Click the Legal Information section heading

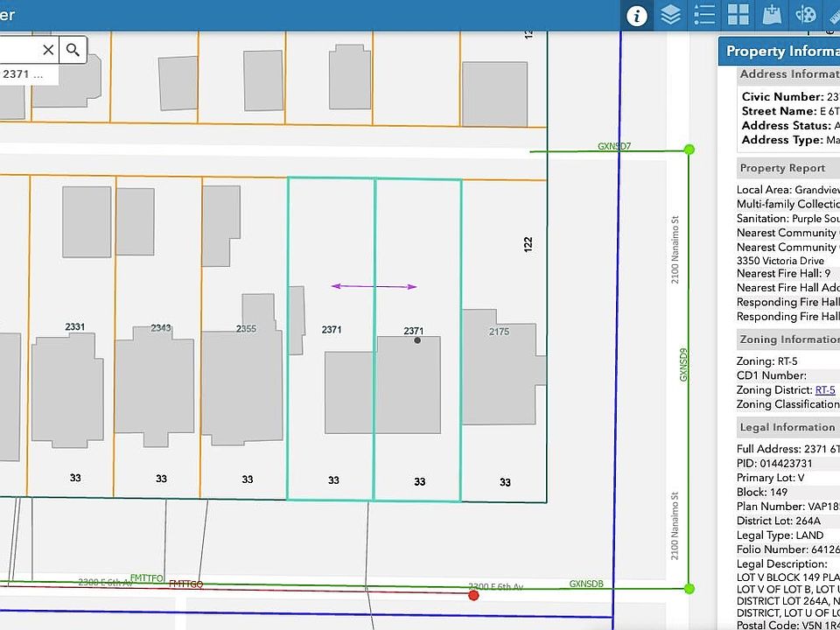point(788,427)
